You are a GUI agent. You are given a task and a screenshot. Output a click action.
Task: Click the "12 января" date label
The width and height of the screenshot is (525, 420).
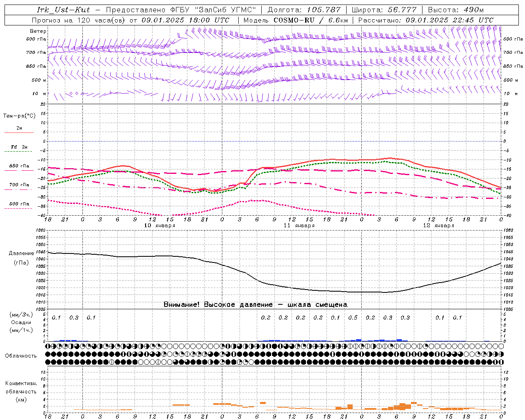coord(438,226)
